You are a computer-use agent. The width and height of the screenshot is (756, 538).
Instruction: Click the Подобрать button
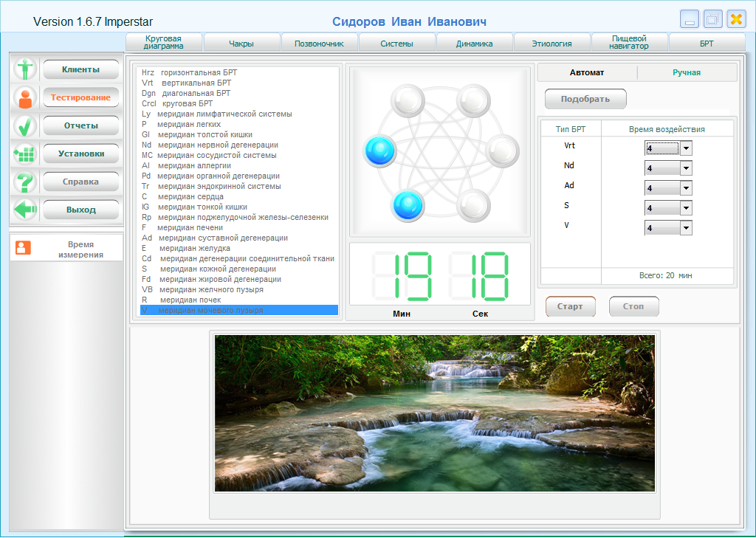coord(585,99)
